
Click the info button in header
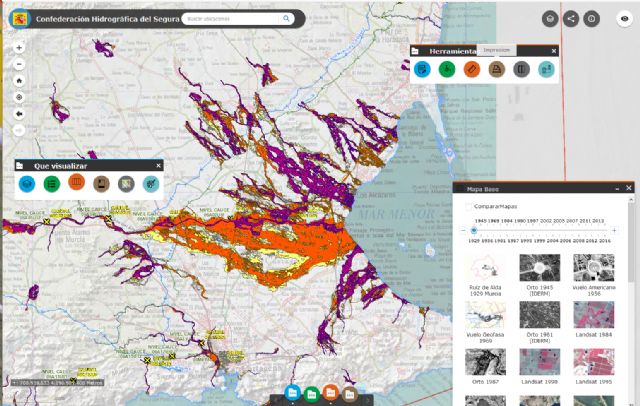coord(592,18)
